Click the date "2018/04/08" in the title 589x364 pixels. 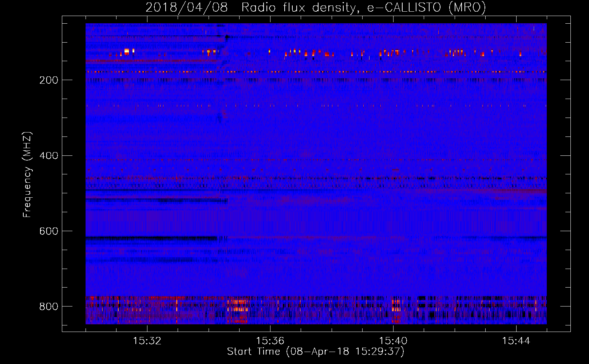pyautogui.click(x=186, y=7)
